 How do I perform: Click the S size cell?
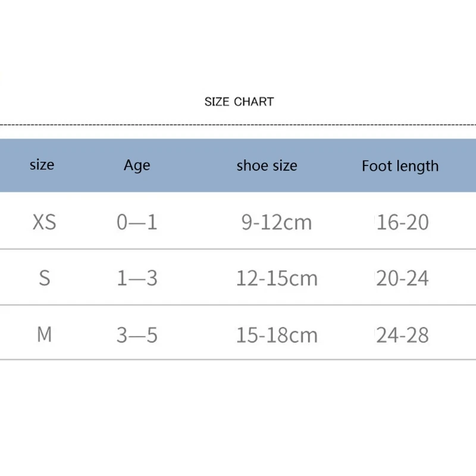pyautogui.click(x=45, y=278)
